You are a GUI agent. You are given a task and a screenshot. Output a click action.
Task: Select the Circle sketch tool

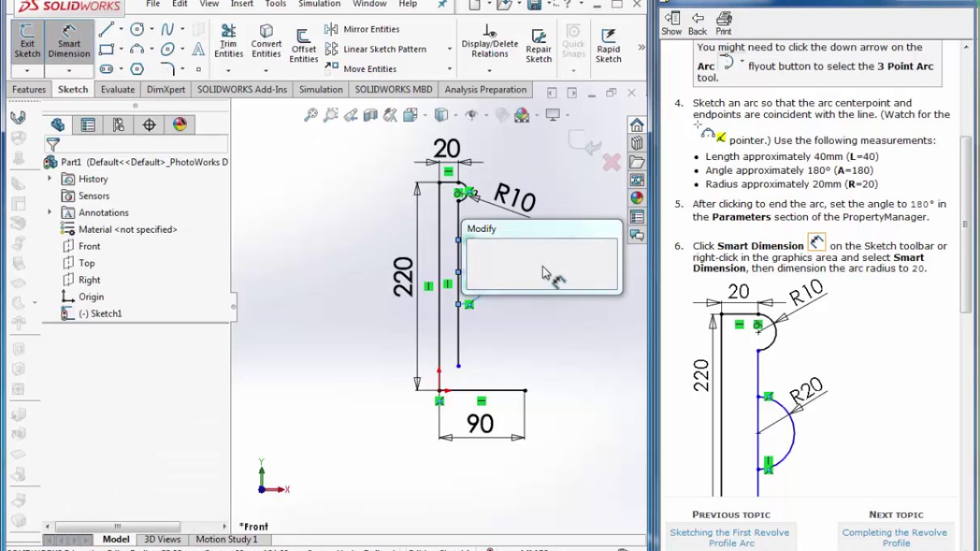tap(137, 29)
